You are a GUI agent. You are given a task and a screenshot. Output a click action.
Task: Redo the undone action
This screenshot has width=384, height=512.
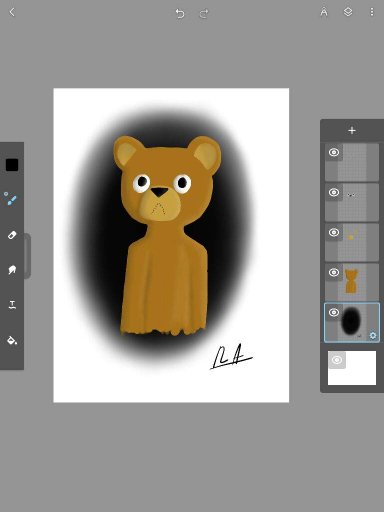[x=204, y=13]
